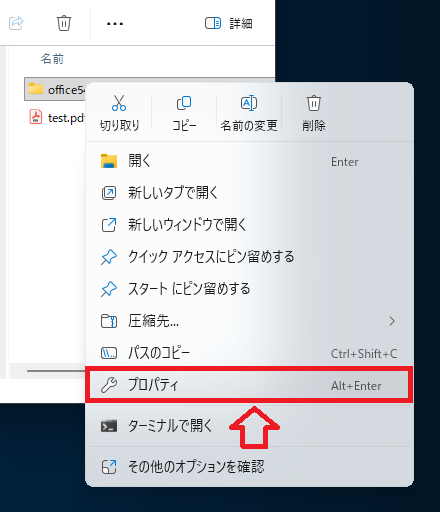Select クイック アクセスにピン留めする

(249, 257)
